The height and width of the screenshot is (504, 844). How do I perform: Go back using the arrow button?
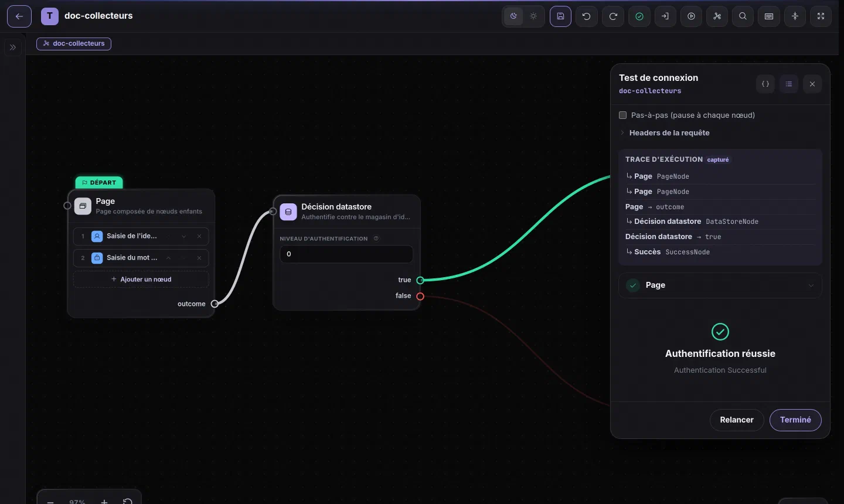[x=19, y=16]
